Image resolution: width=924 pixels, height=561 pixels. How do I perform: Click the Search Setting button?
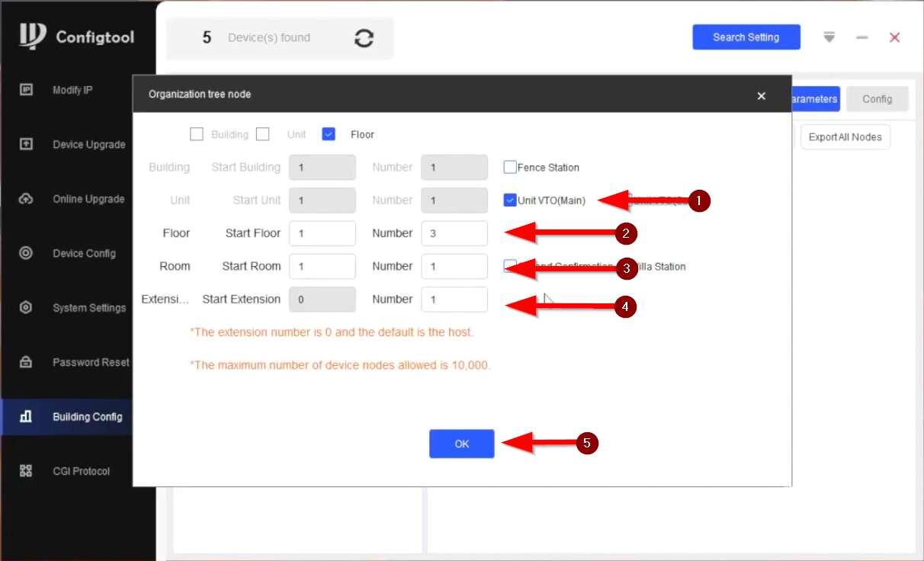[746, 37]
